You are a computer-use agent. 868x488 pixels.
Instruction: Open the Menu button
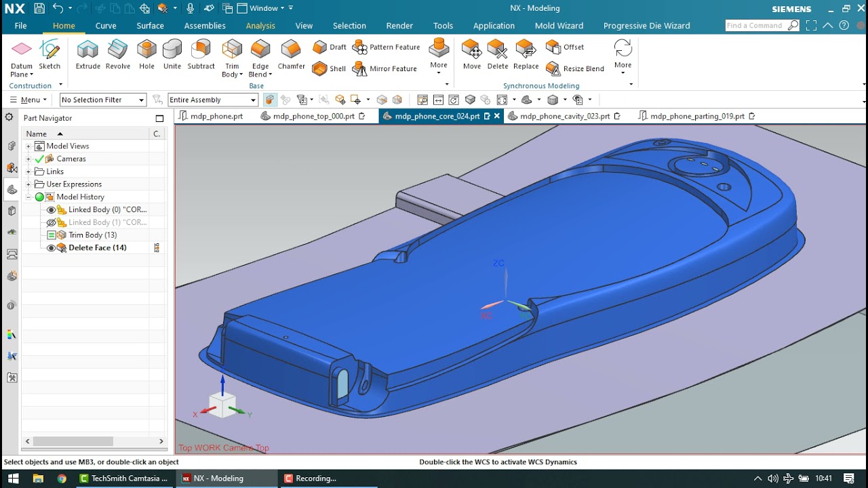pos(28,100)
